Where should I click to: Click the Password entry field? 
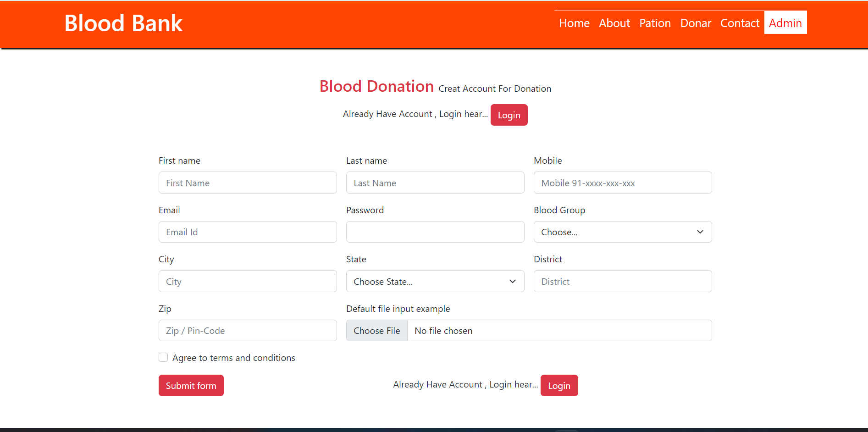coord(435,232)
